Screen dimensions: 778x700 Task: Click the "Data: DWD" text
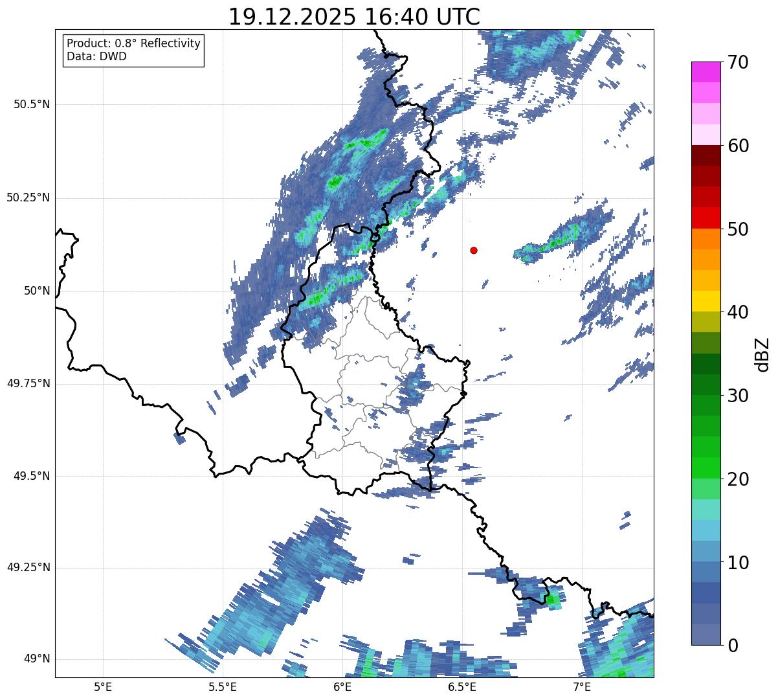click(96, 56)
